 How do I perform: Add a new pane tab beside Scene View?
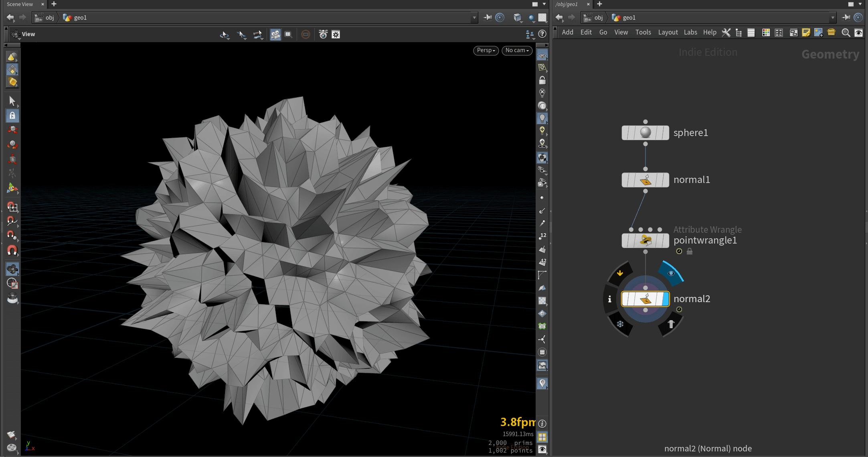click(x=54, y=4)
